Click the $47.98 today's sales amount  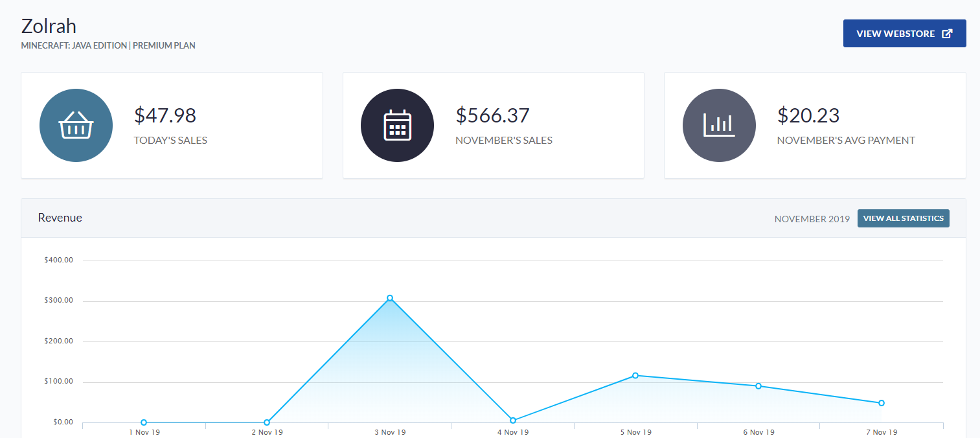(165, 115)
